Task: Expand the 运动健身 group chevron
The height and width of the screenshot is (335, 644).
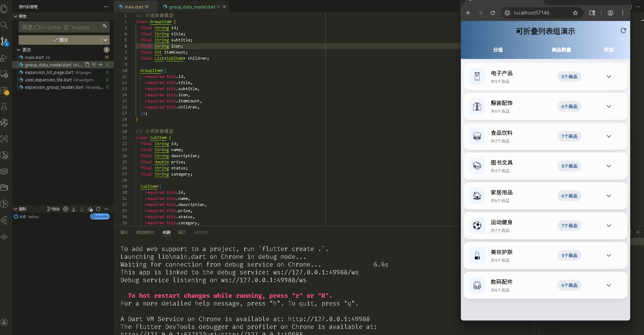Action: [609, 226]
